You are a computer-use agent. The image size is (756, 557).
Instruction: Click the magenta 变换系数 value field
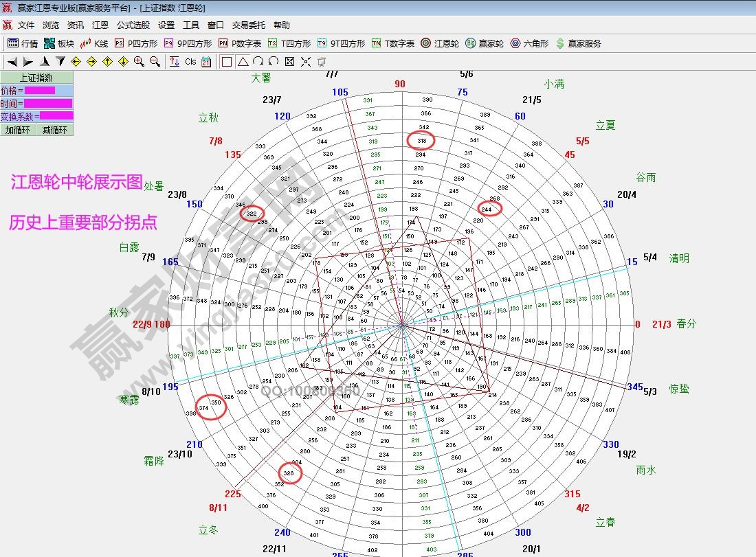(56, 116)
